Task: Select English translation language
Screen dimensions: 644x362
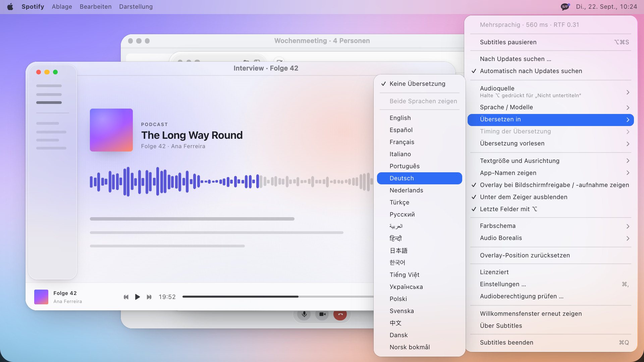Action: [420, 118]
